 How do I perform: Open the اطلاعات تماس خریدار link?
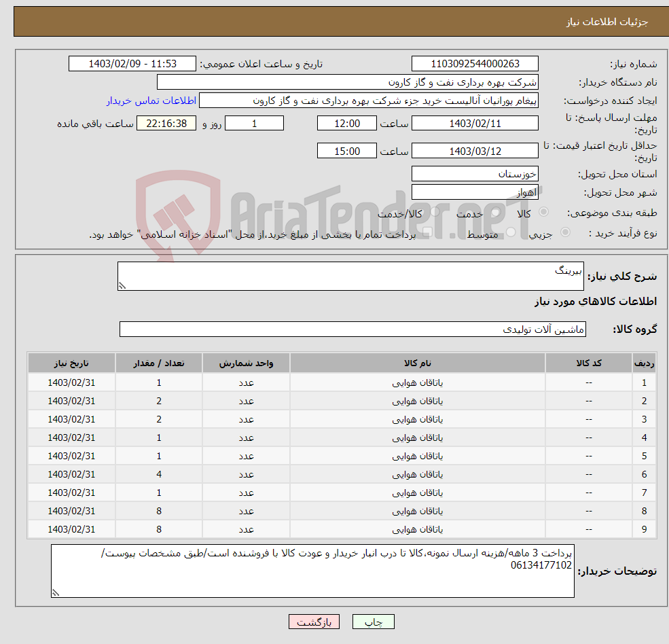pyautogui.click(x=151, y=101)
